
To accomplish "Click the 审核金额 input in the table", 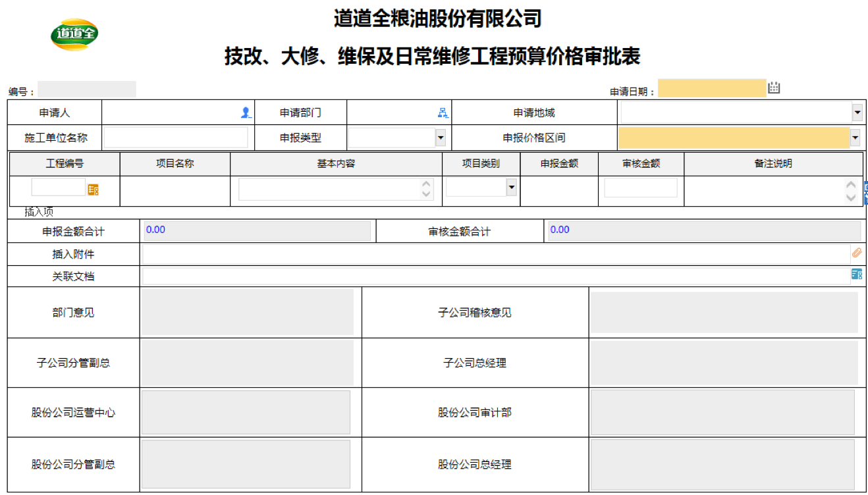I will click(641, 188).
